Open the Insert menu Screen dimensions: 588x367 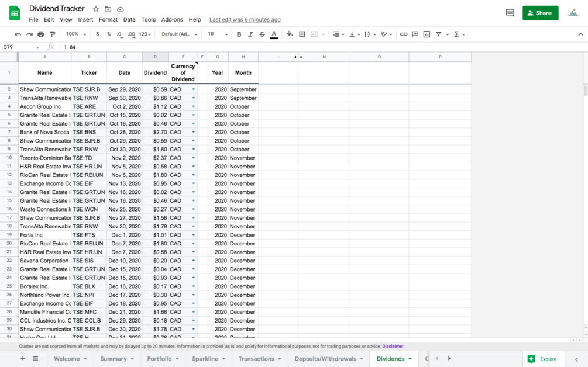(x=85, y=19)
